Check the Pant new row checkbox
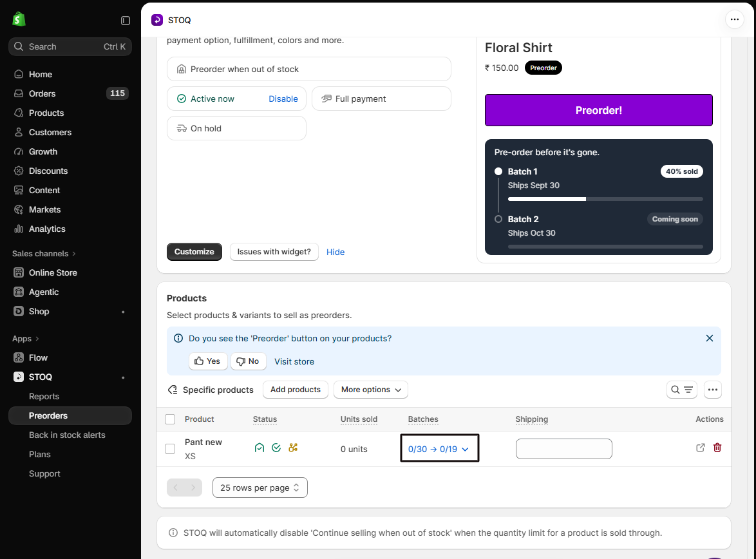Viewport: 756px width, 559px height. coord(170,449)
